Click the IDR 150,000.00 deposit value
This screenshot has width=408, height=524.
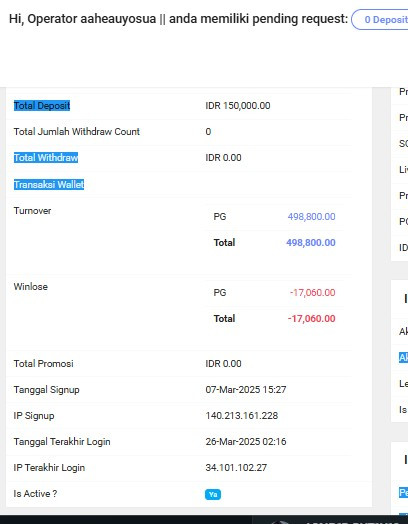click(238, 106)
